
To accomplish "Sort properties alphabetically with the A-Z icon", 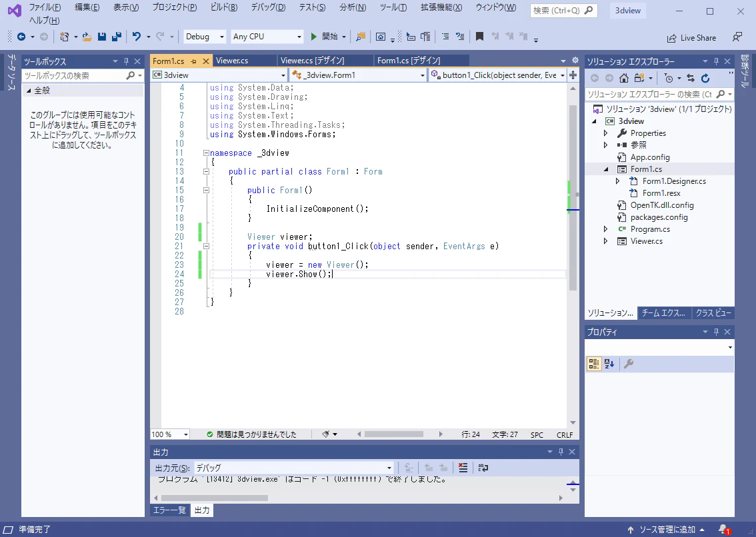I will pos(609,364).
